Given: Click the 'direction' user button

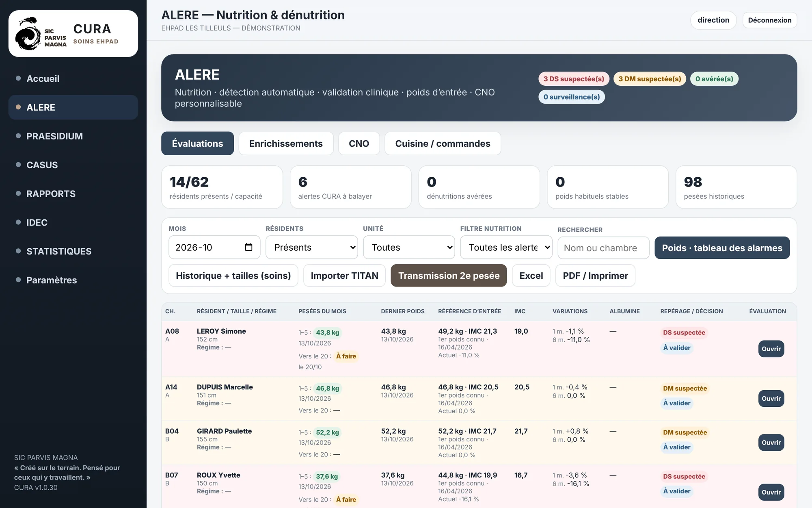Looking at the screenshot, I should click(x=713, y=20).
